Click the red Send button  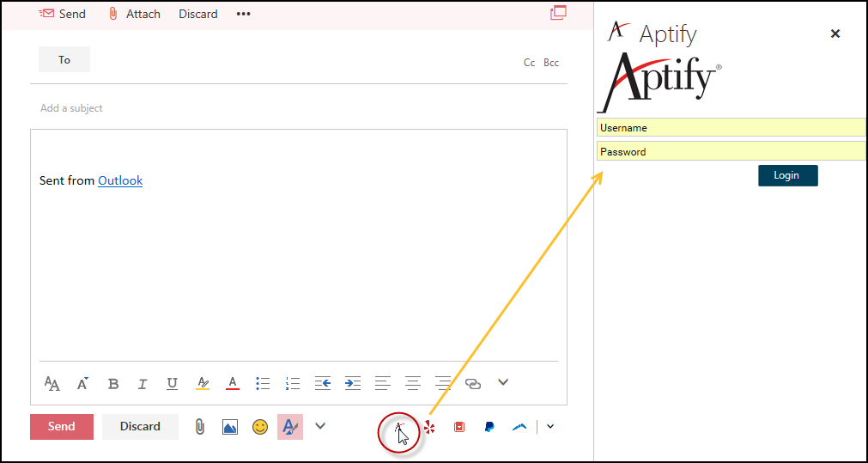(62, 426)
